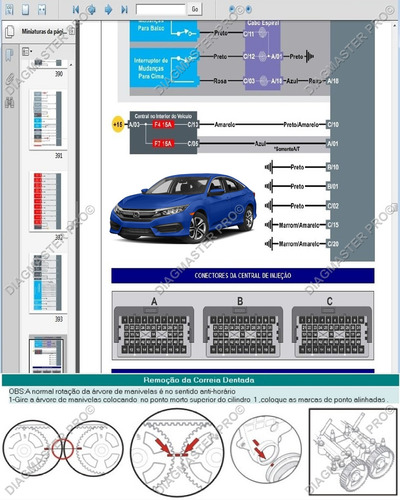400x500 pixels.
Task: Open the search binoculars panel
Action: [10, 102]
